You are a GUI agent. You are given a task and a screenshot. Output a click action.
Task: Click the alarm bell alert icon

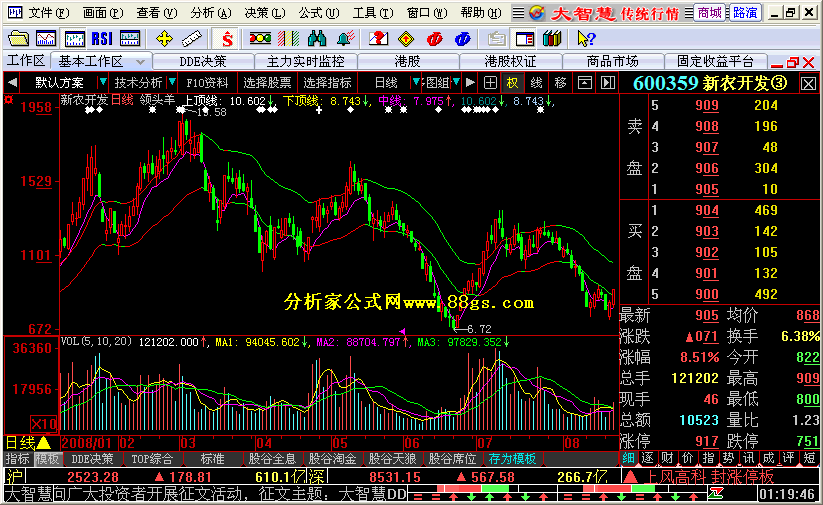[345, 38]
